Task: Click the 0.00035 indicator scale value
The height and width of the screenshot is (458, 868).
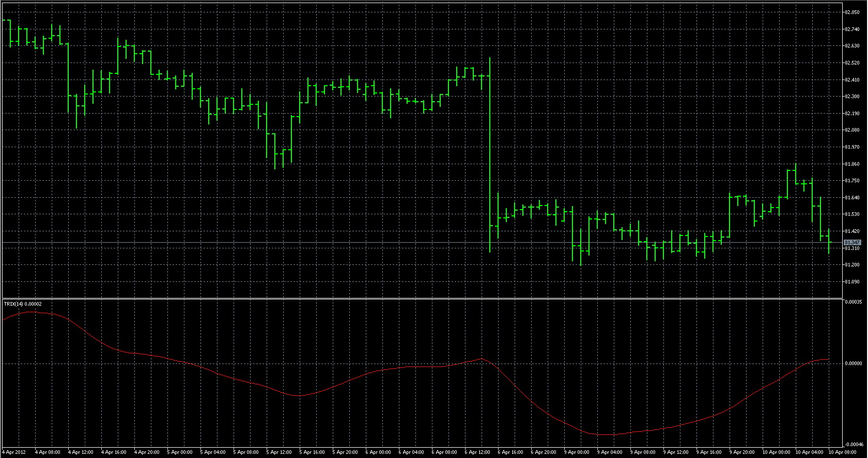Action: [x=853, y=302]
